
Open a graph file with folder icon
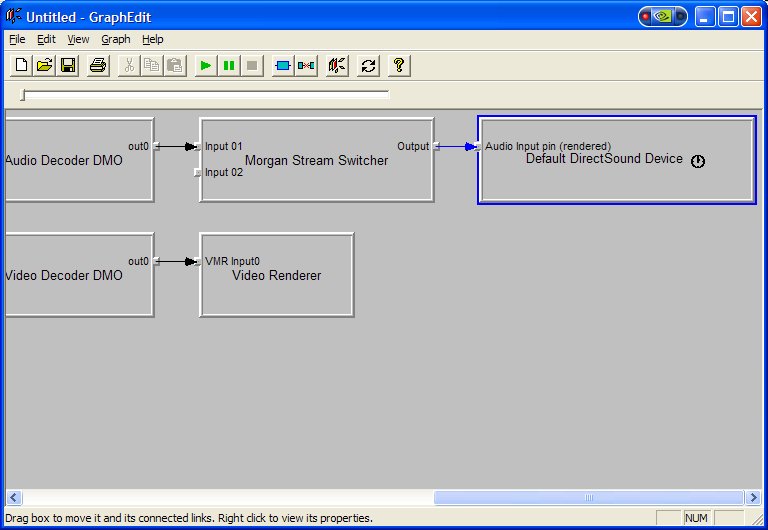point(44,65)
